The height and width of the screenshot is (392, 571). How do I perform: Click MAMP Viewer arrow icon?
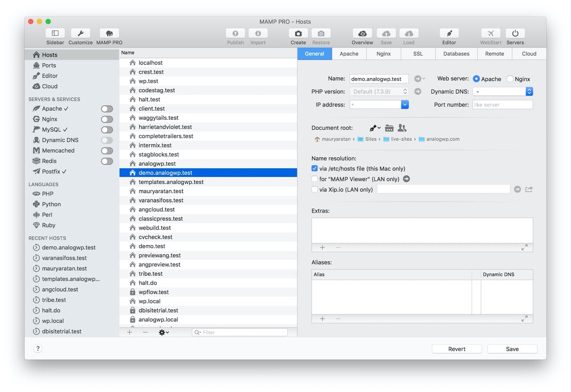coord(406,179)
